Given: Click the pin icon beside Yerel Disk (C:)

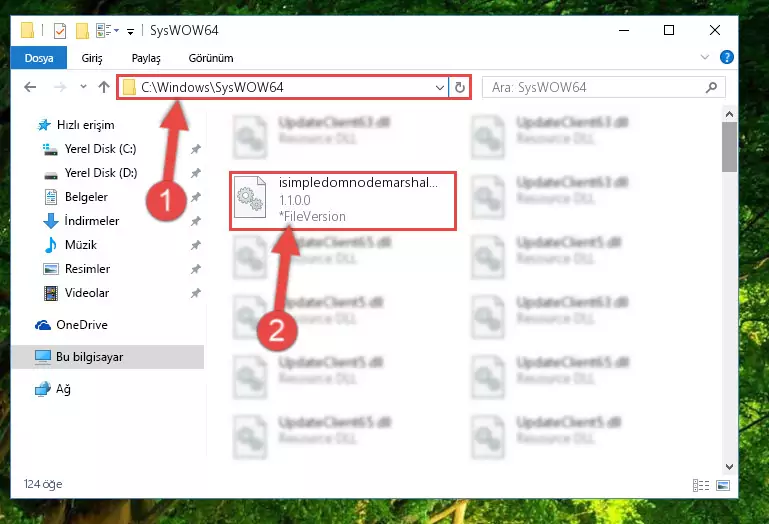Looking at the screenshot, I should point(196,149).
